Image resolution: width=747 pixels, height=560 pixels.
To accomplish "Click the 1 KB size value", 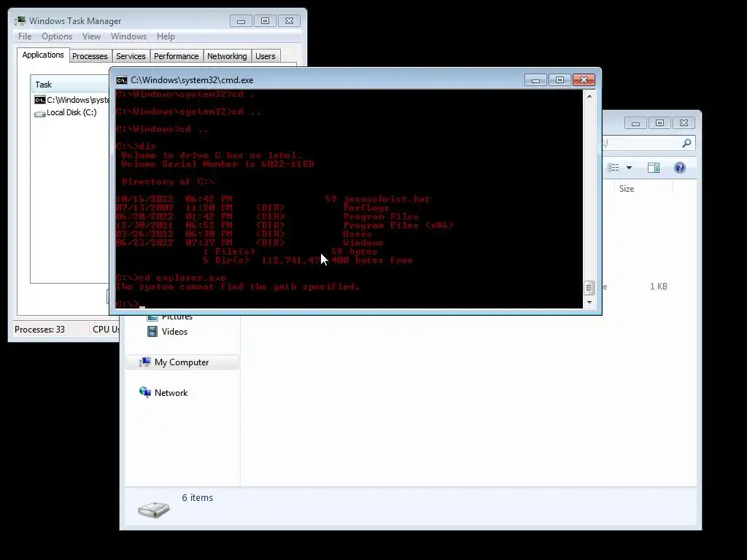I will 659,287.
